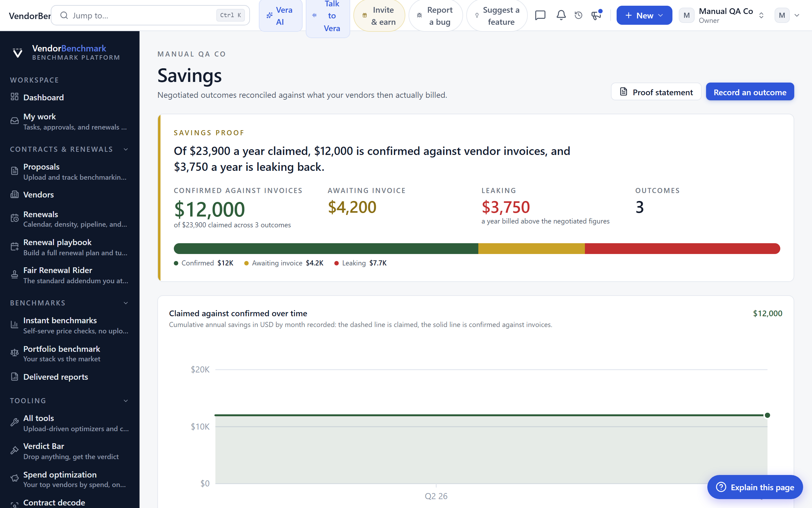
Task: Open the announcements megaphone icon
Action: (x=596, y=15)
